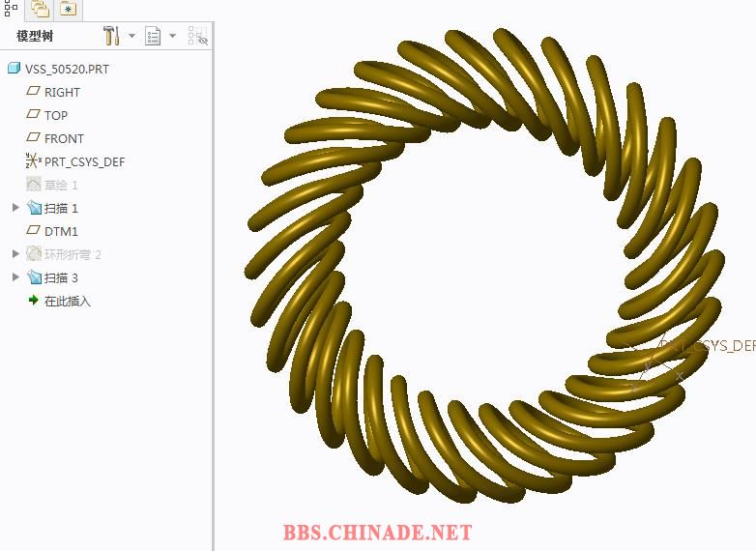
Task: Switch to the model tree tab icon
Action: (11, 8)
